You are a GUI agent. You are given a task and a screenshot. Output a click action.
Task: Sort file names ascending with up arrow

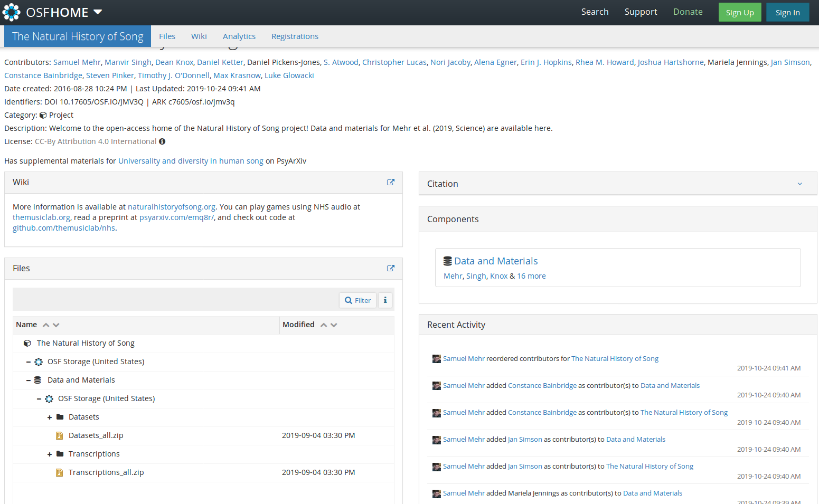coord(46,325)
